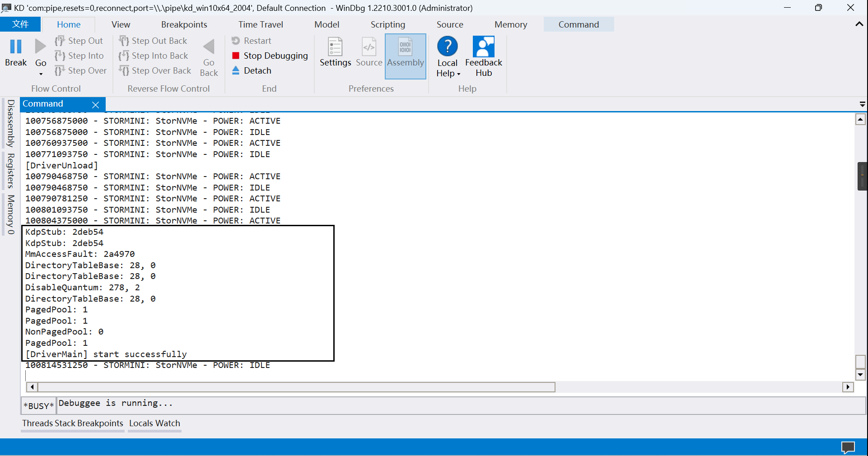This screenshot has width=868, height=456.
Task: Click the [DriverMain] start successfully line
Action: [106, 354]
